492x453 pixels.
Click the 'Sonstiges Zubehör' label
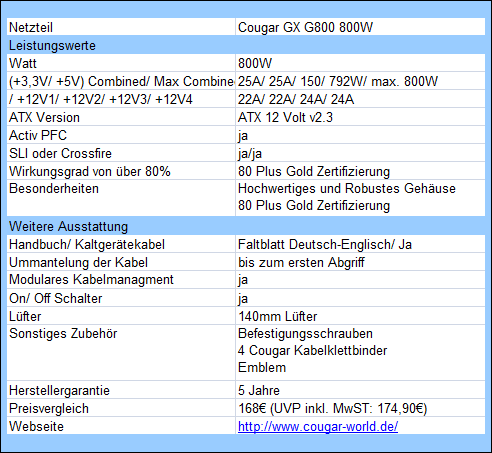(63, 333)
